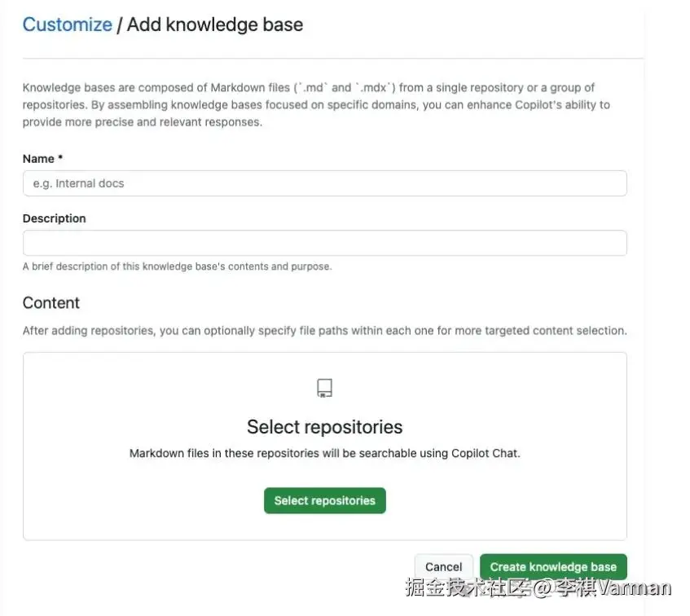This screenshot has width=690, height=616.
Task: Focus the Description input field
Action: 324,243
